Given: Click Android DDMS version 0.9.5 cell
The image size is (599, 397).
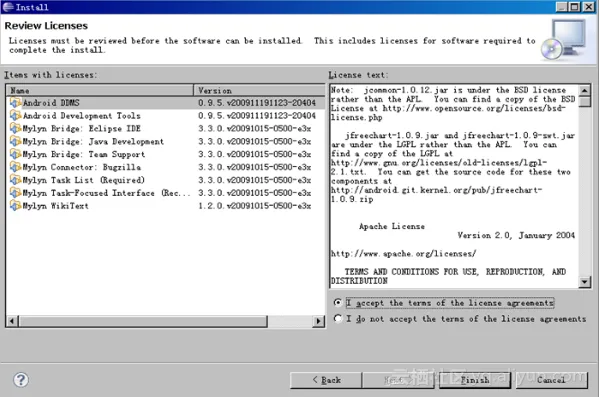Looking at the screenshot, I should point(257,103).
